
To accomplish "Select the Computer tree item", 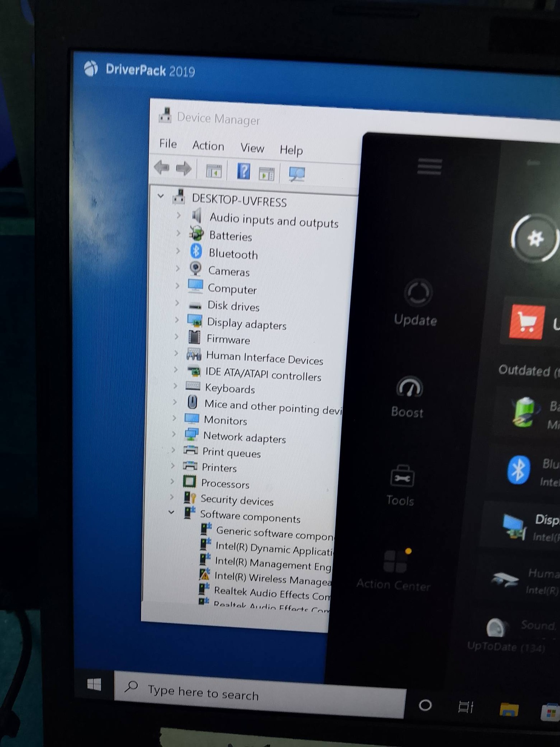I will 232,289.
